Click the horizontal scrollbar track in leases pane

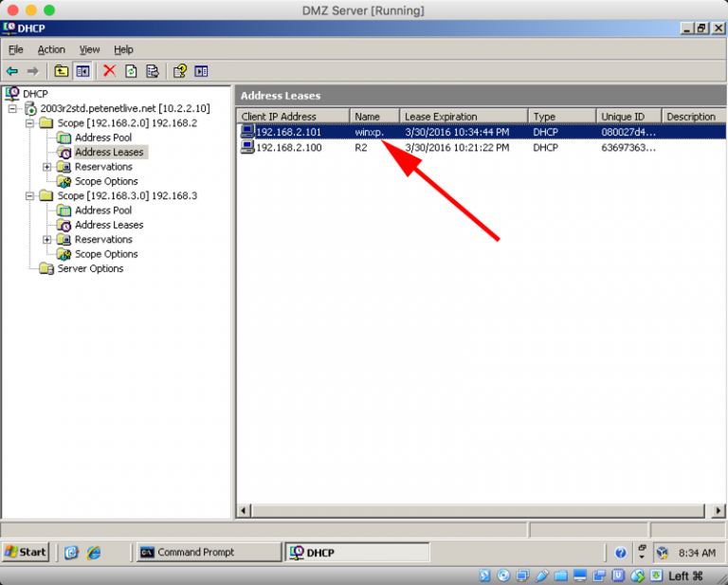(x=478, y=511)
